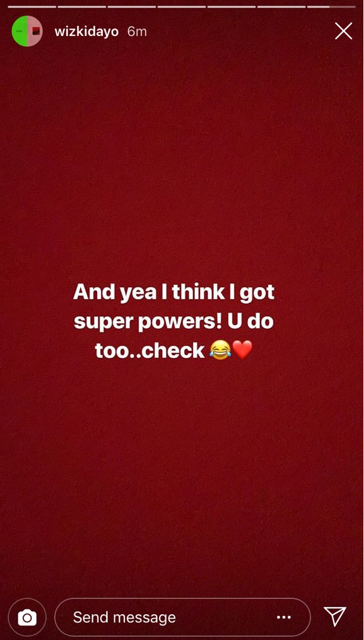Viewport: 364px width, 640px height.
Task: Tap the laughing-crying emoji in the story
Action: 220,350
